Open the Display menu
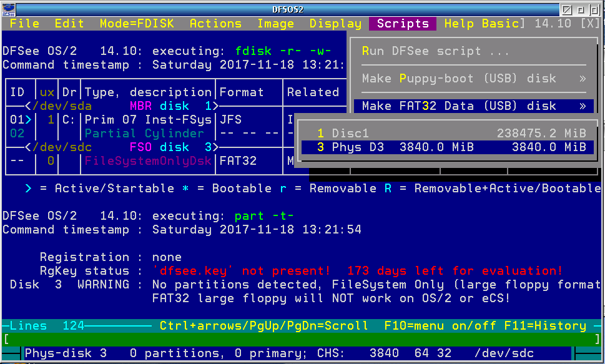This screenshot has width=605, height=364. click(x=335, y=24)
